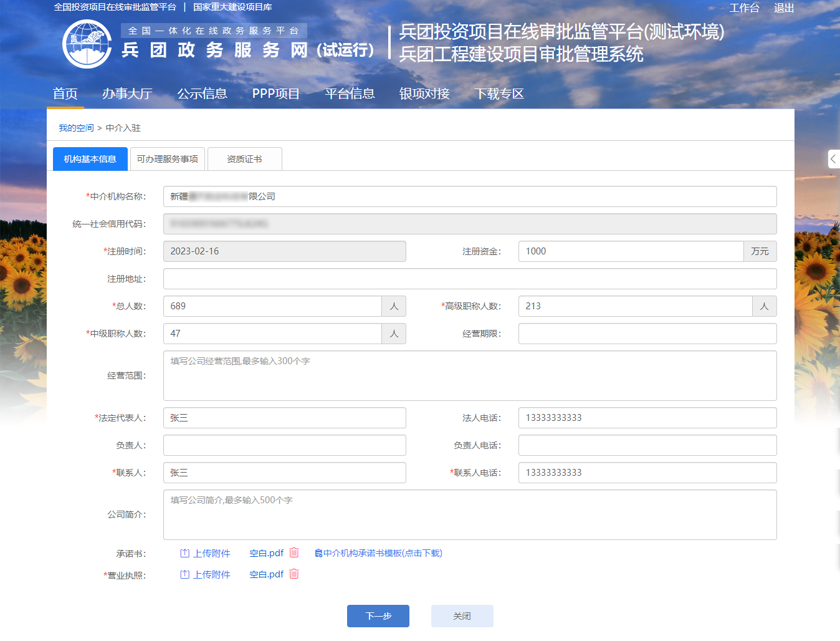Viewport: 840px width, 641px height.
Task: Click the template download clipboard icon
Action: [318, 553]
